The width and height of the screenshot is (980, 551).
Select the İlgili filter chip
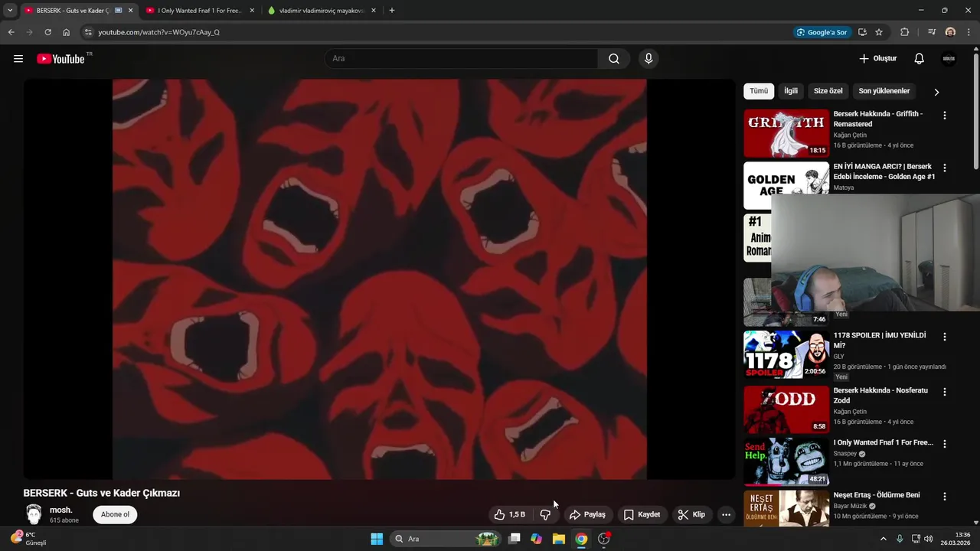click(x=791, y=91)
